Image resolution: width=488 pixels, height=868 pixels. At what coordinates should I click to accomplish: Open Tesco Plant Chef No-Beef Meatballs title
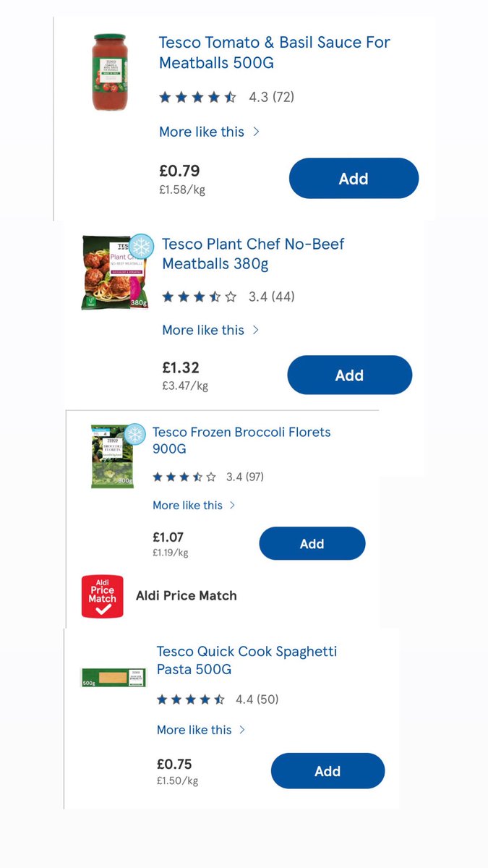[x=253, y=254]
